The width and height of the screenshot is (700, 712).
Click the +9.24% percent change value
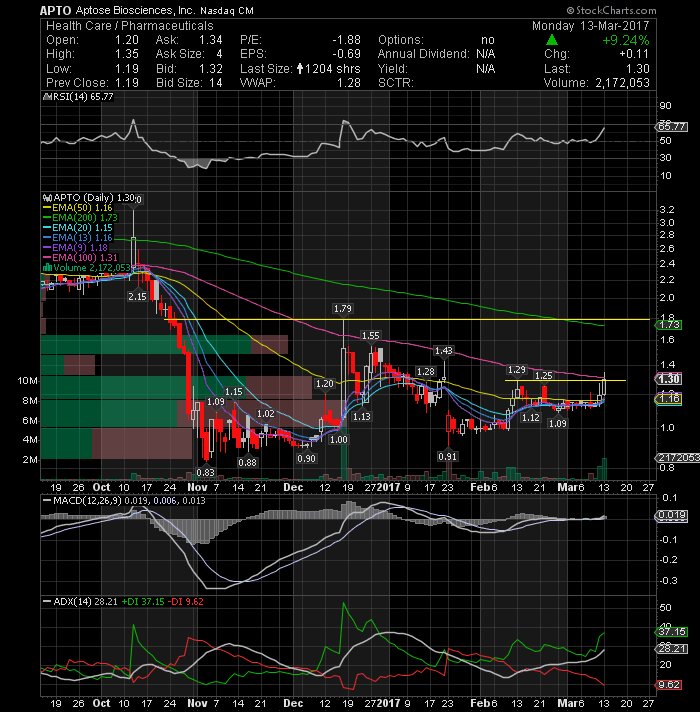pyautogui.click(x=626, y=40)
